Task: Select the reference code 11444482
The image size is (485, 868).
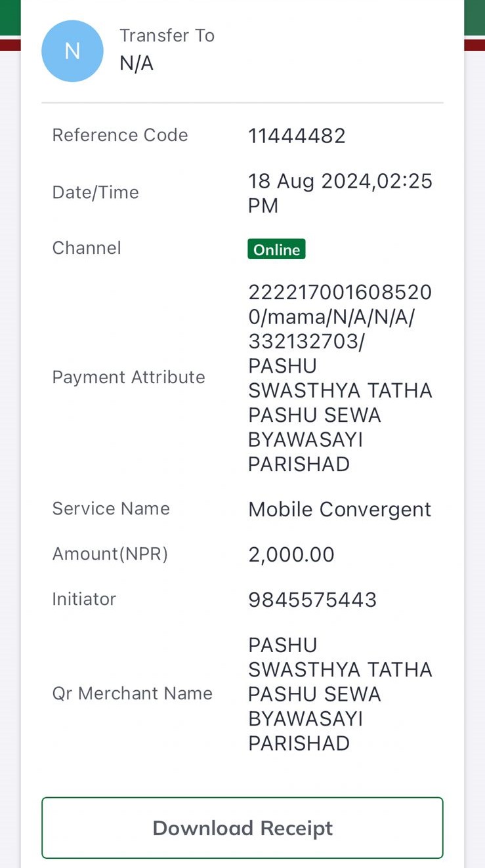Action: pyautogui.click(x=297, y=136)
